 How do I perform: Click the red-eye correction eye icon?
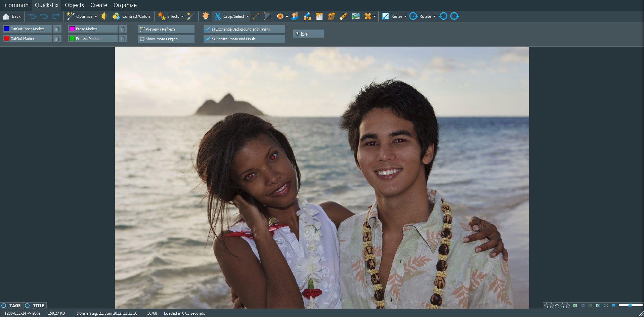[280, 16]
